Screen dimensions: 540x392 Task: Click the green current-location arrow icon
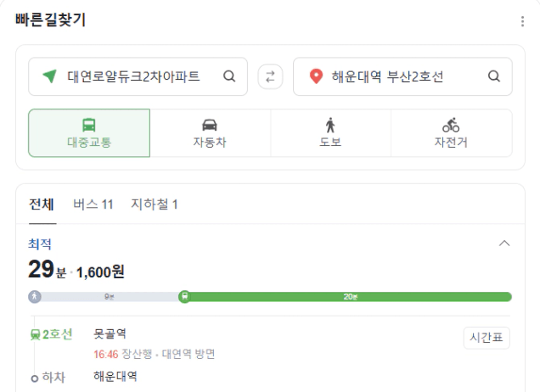(49, 76)
